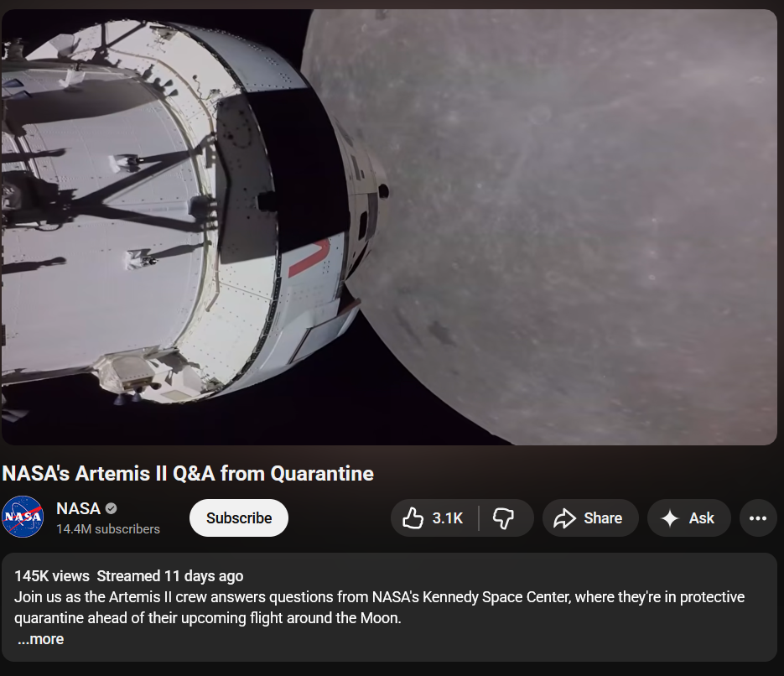Click the Streamed 11 days ago text
Viewport: 784px width, 676px height.
(170, 576)
